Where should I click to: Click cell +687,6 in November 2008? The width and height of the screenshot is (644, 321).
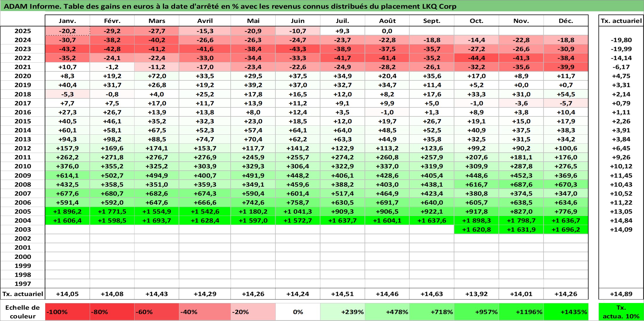pos(521,185)
